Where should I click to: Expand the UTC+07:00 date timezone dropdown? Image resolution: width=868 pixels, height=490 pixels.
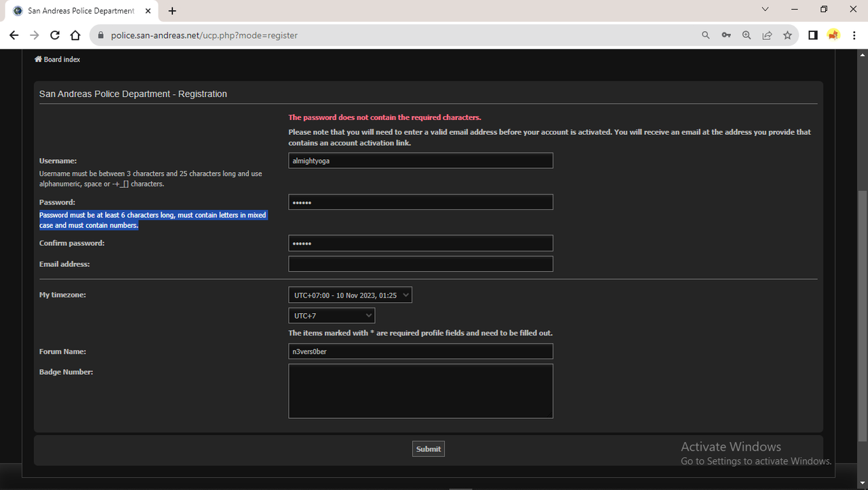click(x=350, y=295)
